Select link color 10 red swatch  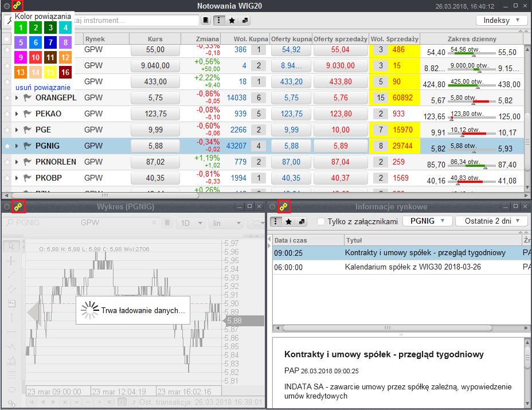point(36,57)
